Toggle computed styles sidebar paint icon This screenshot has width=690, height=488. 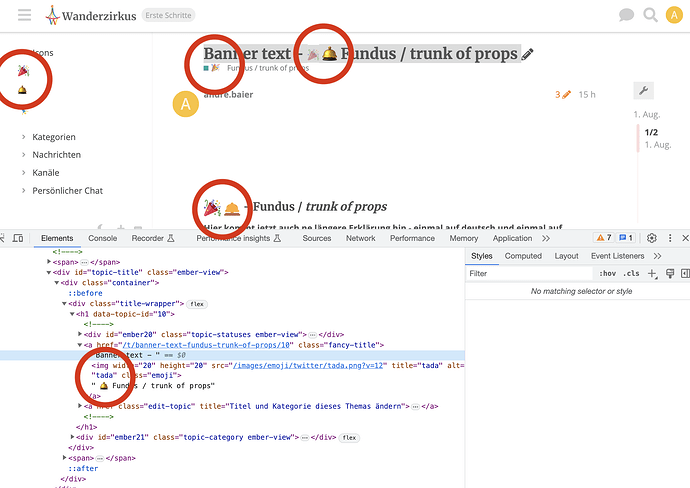[x=670, y=274]
